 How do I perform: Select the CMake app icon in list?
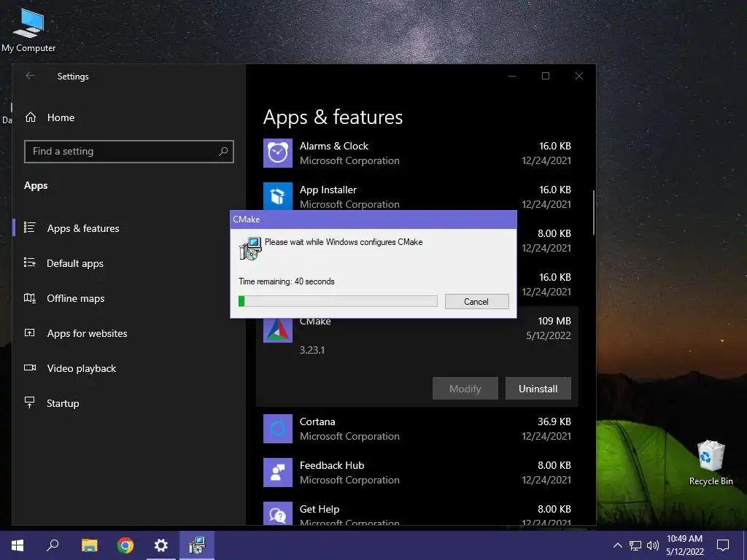[x=278, y=330]
